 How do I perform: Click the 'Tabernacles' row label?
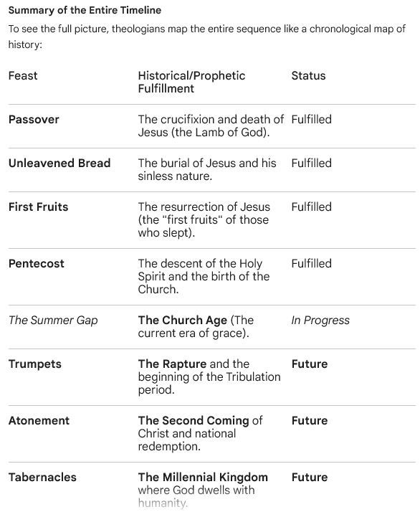pos(42,478)
